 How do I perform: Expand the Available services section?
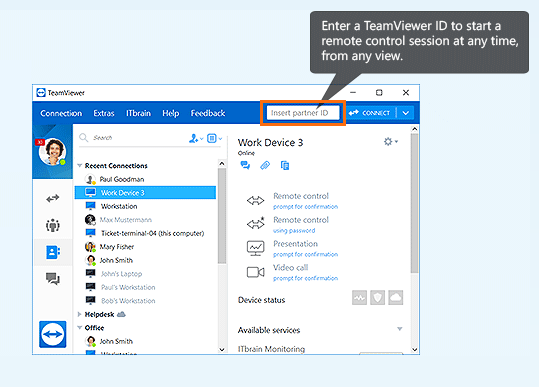(x=399, y=329)
